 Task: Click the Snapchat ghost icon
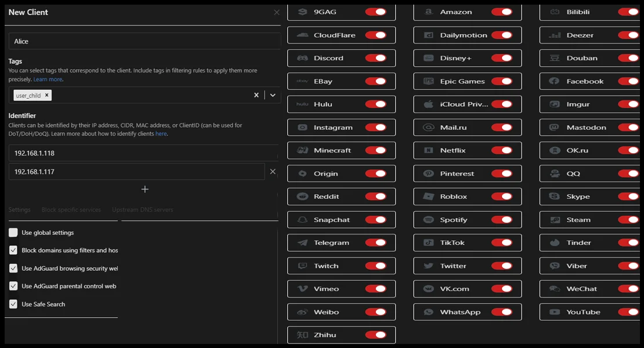pyautogui.click(x=303, y=220)
